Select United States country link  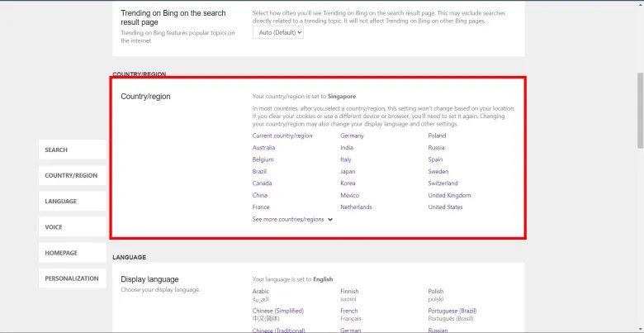[x=445, y=207]
